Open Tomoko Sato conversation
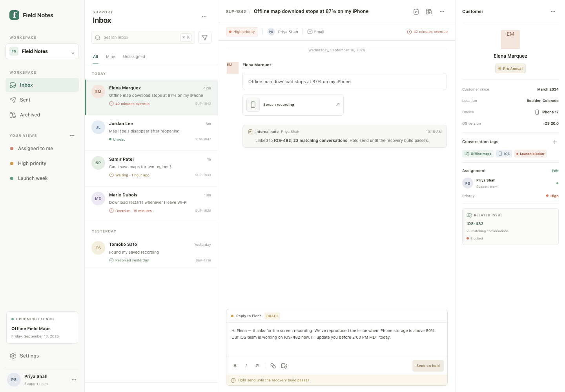The height and width of the screenshot is (392, 565). point(151,252)
